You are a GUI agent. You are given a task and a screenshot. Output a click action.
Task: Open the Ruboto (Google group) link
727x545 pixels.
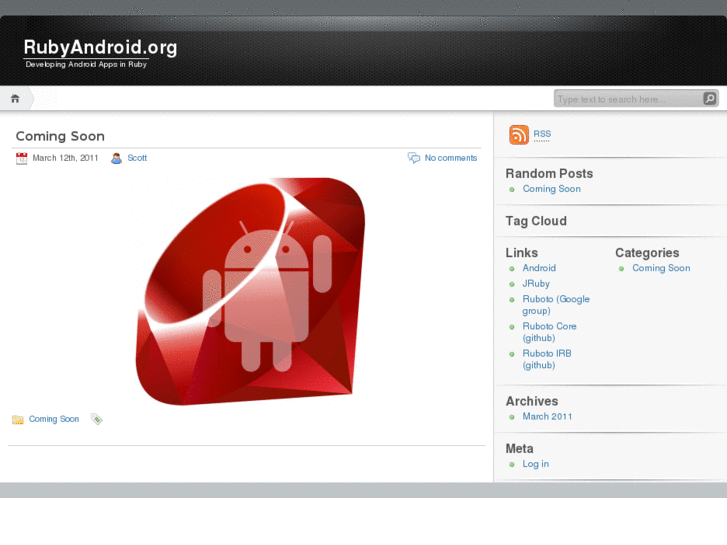556,305
